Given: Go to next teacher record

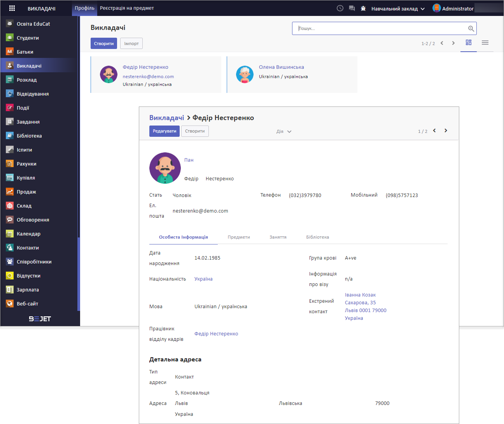Looking at the screenshot, I should pyautogui.click(x=446, y=131).
